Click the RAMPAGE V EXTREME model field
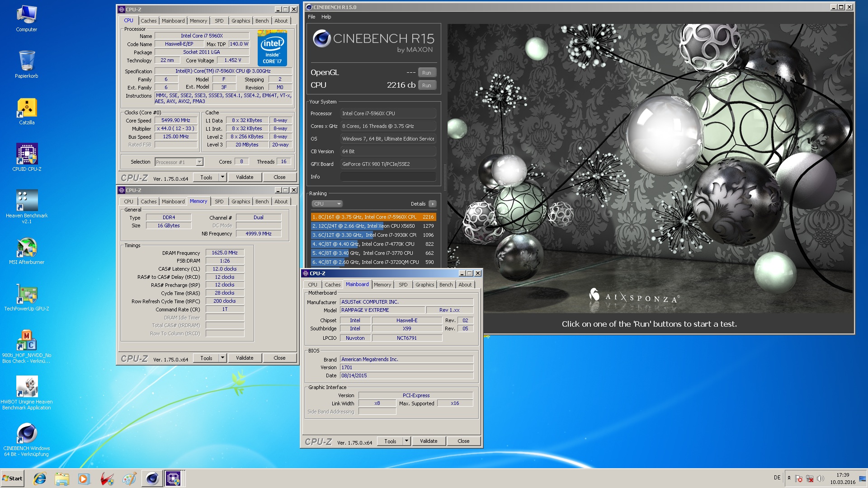 pos(382,310)
